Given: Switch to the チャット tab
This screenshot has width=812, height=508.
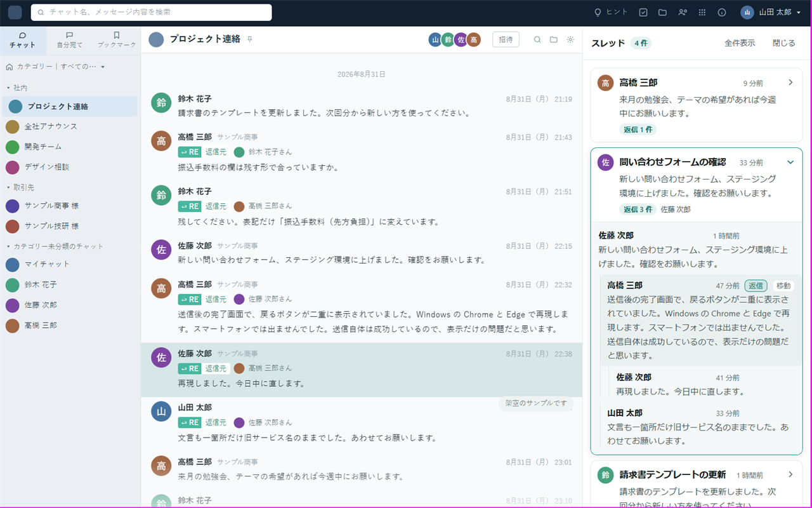Looking at the screenshot, I should 23,40.
